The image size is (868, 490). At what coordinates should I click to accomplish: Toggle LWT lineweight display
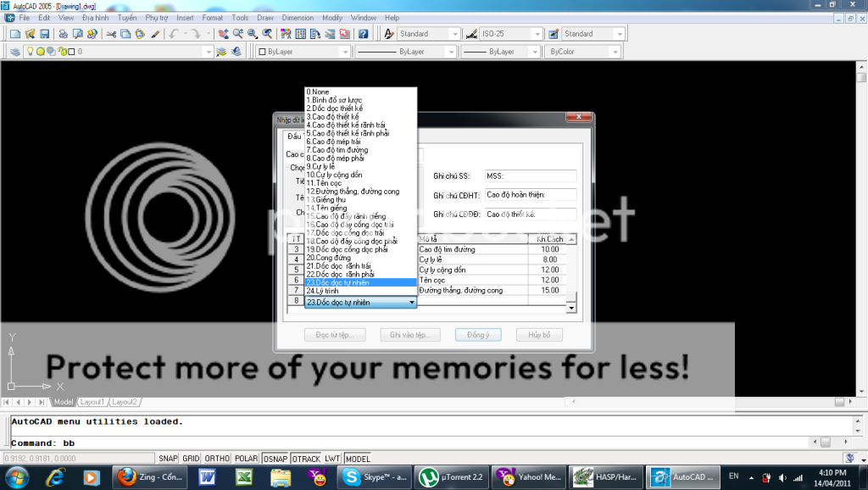(332, 459)
